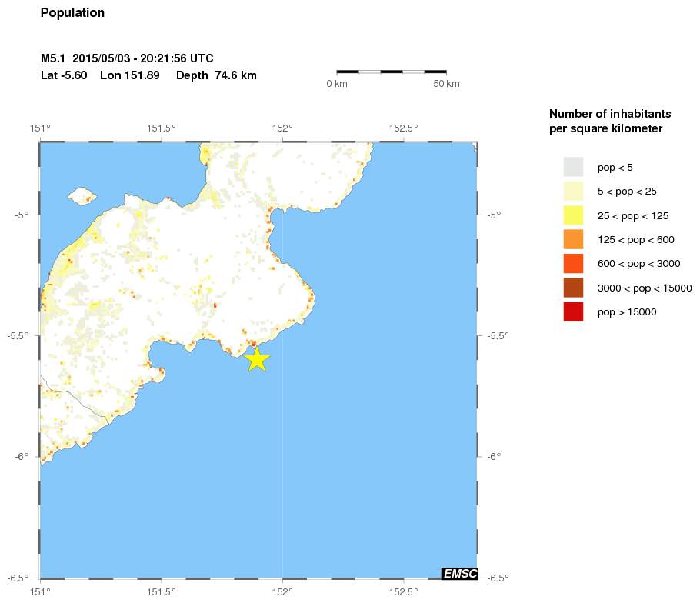Click the pop > 15000 legend label text
Image resolution: width=700 pixels, height=603 pixels.
627,311
